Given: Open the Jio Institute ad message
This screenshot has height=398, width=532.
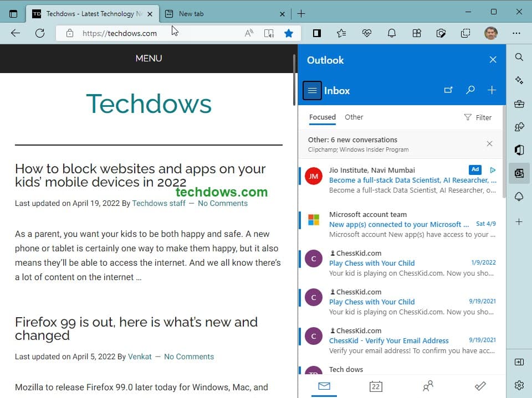Looking at the screenshot, I should 400,180.
